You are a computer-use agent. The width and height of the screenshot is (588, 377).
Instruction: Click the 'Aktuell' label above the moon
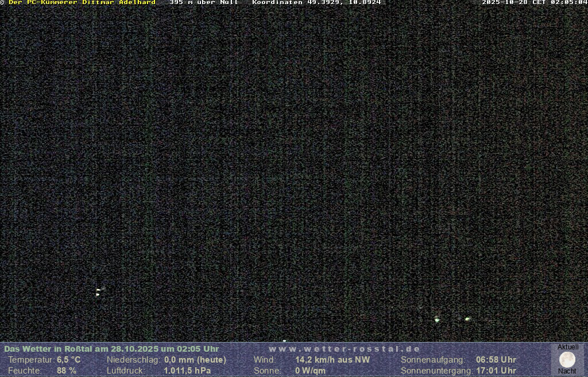(568, 347)
